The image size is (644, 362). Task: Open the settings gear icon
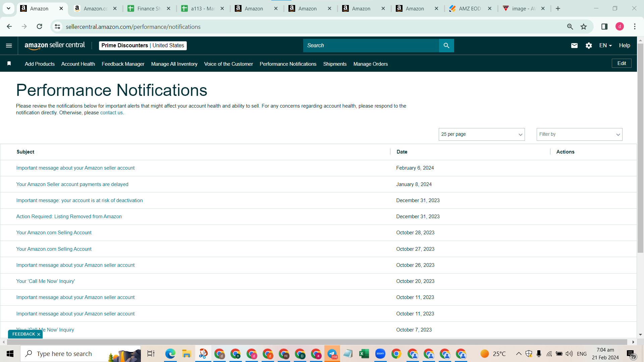tap(589, 46)
